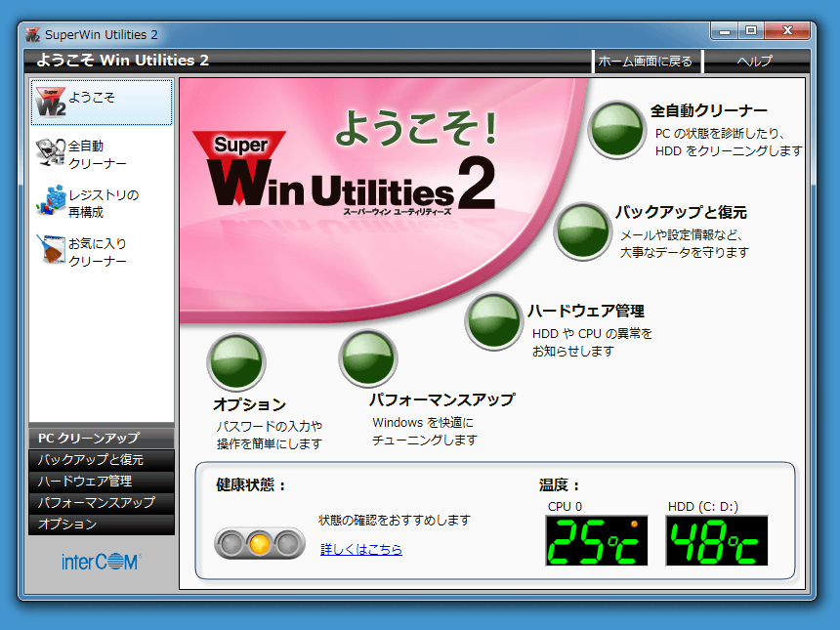The height and width of the screenshot is (630, 840).
Task: Open お気に入りクリーナー broom icon
Action: (x=51, y=249)
